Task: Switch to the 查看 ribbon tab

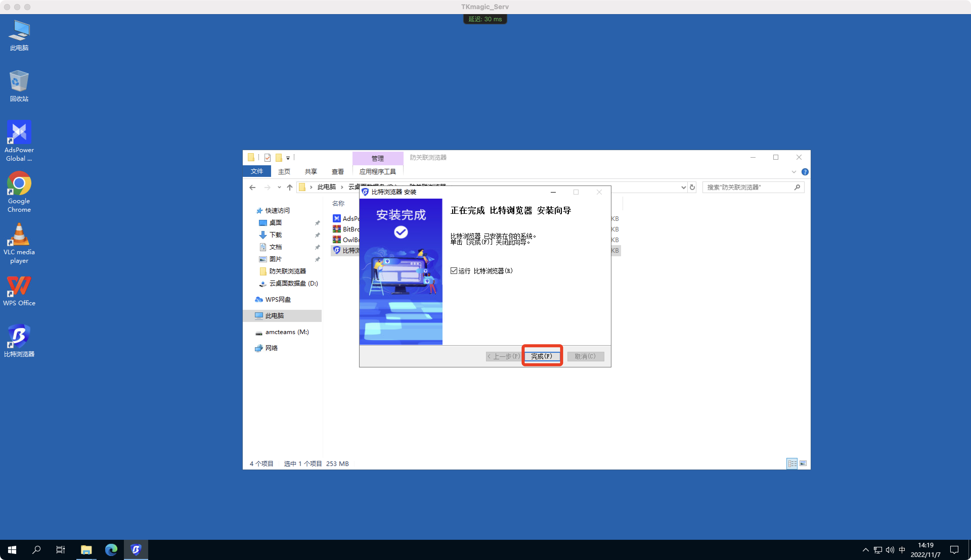Action: pos(337,171)
